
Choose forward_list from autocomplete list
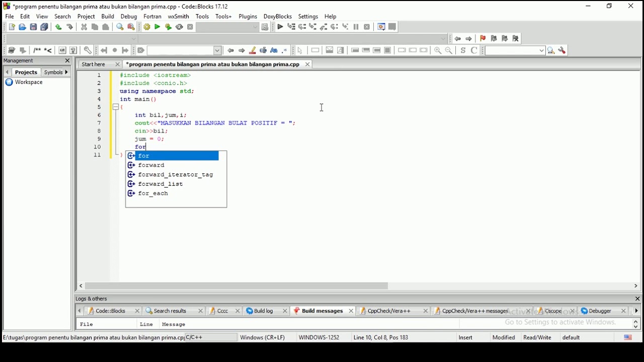click(160, 184)
